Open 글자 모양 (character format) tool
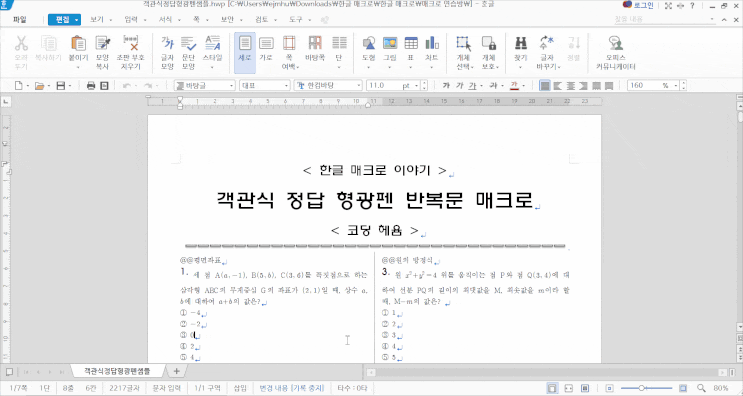The height and width of the screenshot is (396, 743). [167, 44]
